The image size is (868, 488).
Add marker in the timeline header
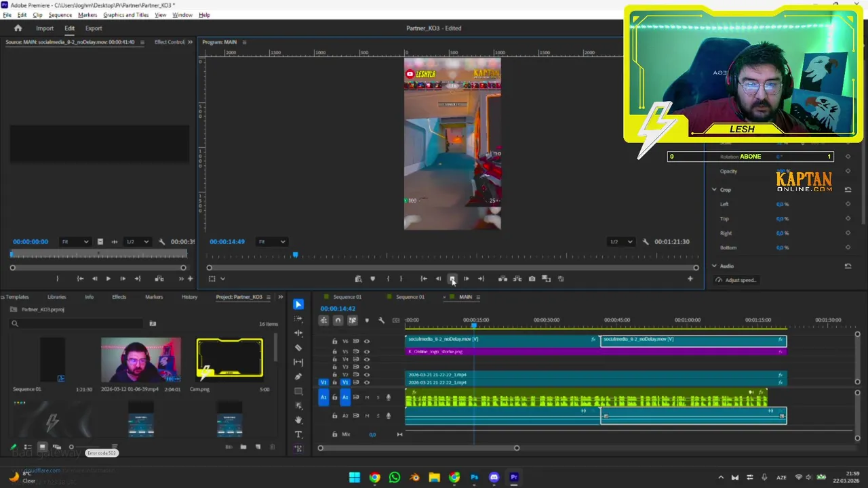367,321
